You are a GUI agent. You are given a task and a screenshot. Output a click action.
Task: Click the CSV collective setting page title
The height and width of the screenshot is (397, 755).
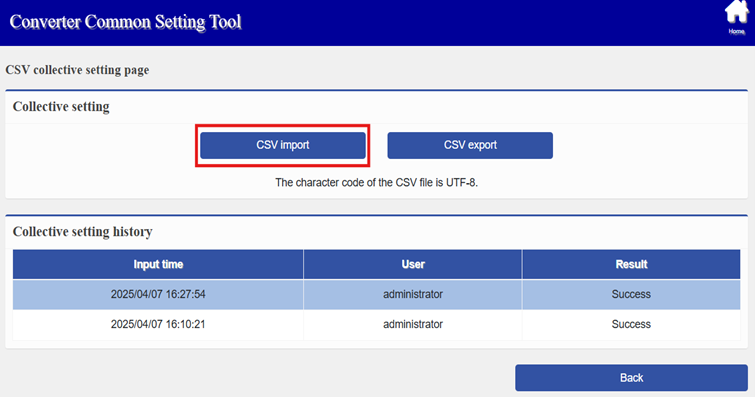pyautogui.click(x=77, y=70)
